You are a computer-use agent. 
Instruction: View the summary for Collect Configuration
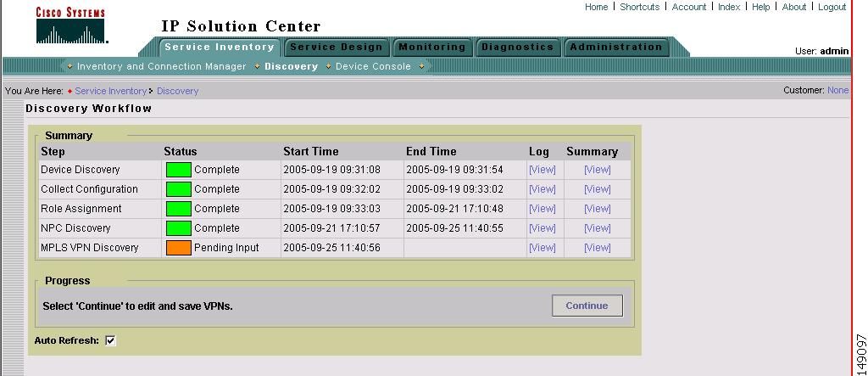[598, 189]
